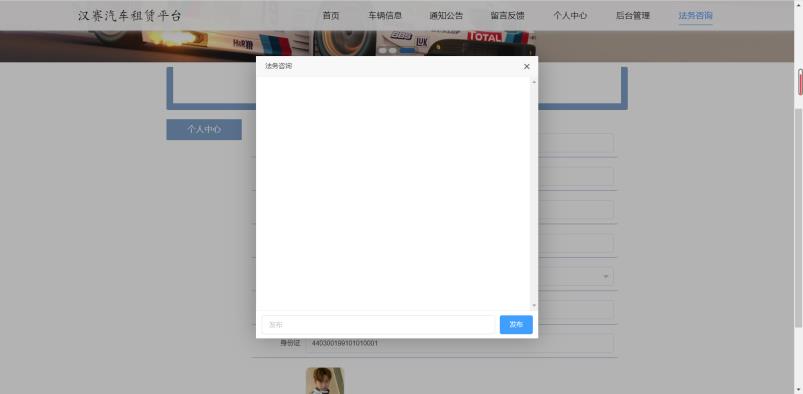Click the 法务咨询 dialog title text
This screenshot has width=803, height=394.
tap(279, 67)
